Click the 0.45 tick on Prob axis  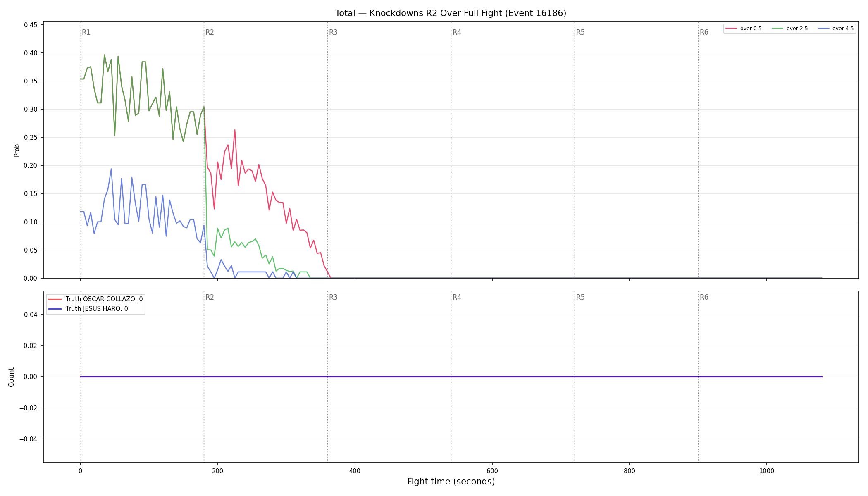tap(31, 25)
